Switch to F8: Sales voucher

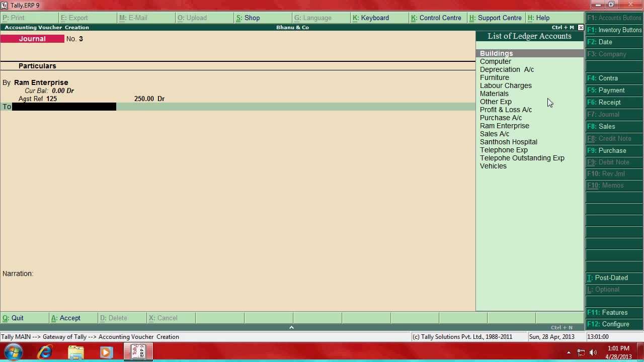(x=614, y=126)
